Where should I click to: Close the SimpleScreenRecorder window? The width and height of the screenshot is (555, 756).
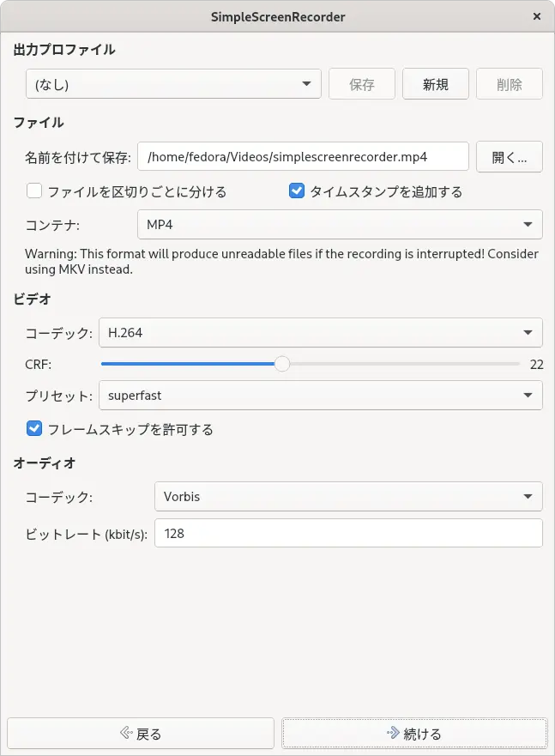pyautogui.click(x=537, y=16)
